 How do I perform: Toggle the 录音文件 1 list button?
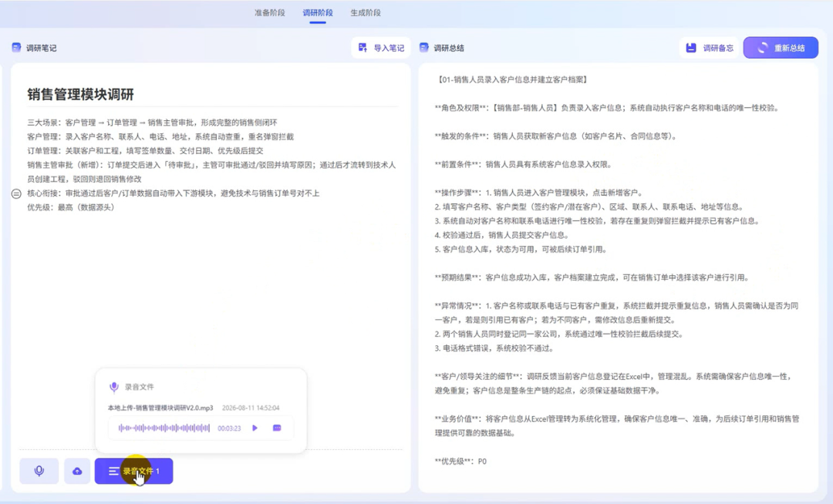point(134,471)
